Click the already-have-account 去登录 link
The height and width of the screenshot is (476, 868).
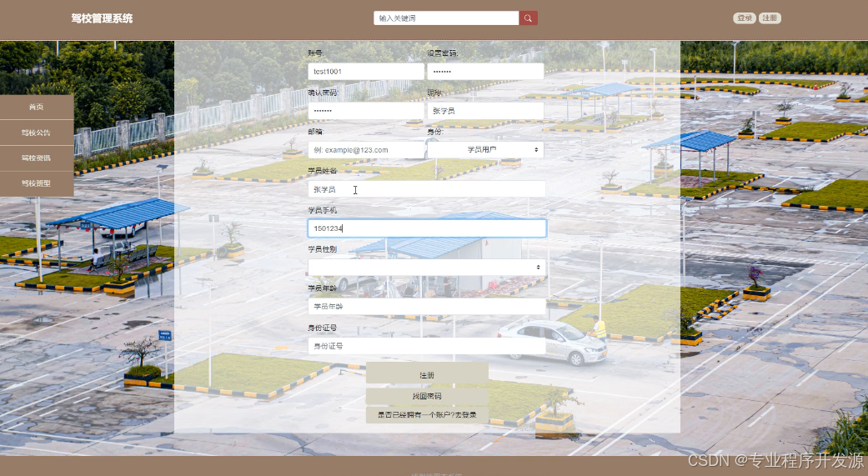click(x=427, y=414)
